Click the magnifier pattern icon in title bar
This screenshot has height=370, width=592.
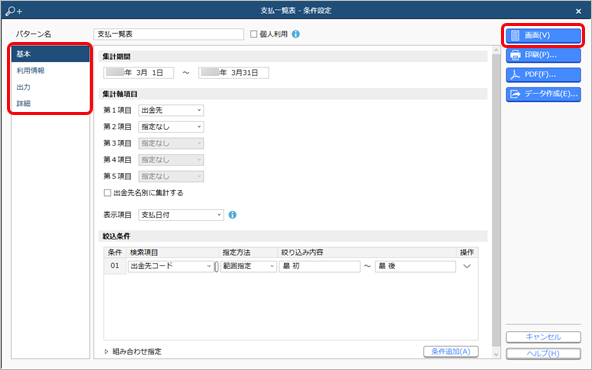(x=14, y=11)
